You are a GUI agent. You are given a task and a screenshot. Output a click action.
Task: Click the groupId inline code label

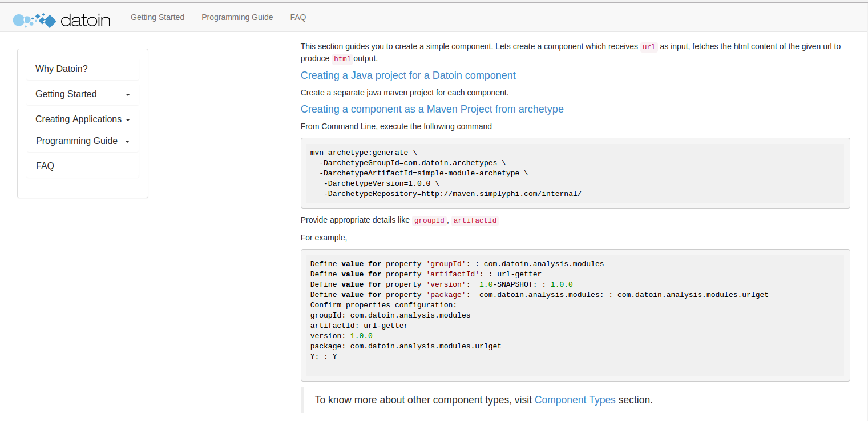tap(429, 220)
